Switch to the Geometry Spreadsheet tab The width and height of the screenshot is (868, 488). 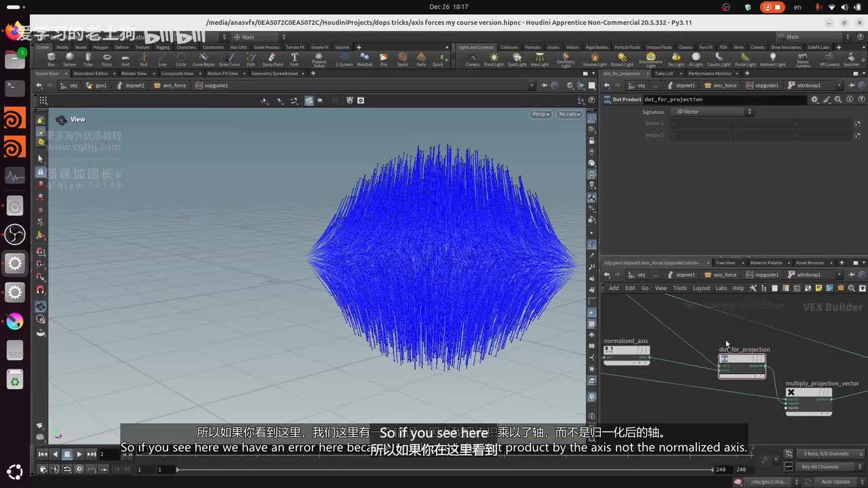(275, 73)
